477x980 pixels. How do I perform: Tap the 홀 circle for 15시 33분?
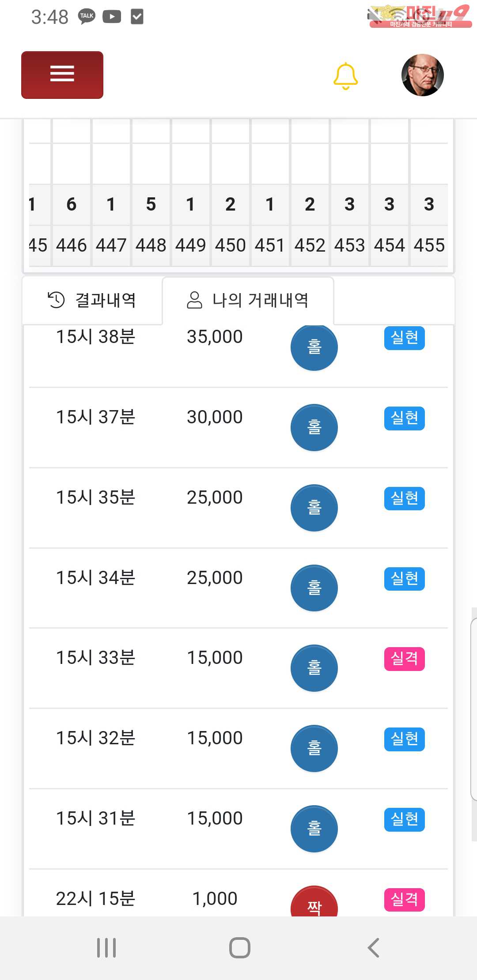pos(314,668)
